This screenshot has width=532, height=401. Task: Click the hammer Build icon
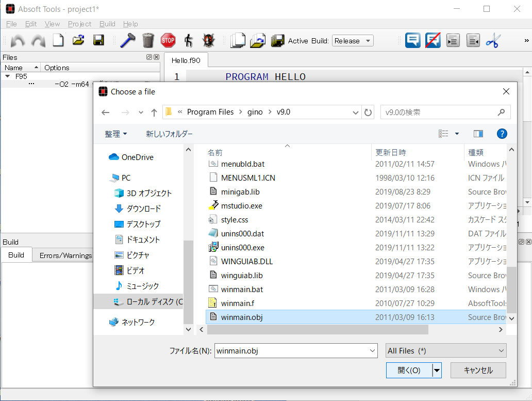[x=128, y=40]
